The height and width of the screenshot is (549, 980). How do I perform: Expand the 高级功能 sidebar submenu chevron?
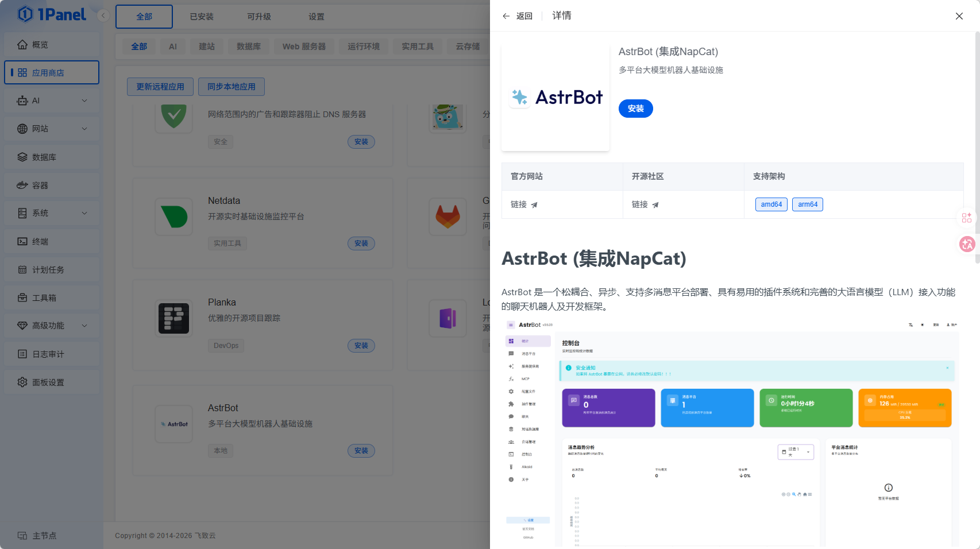(84, 326)
